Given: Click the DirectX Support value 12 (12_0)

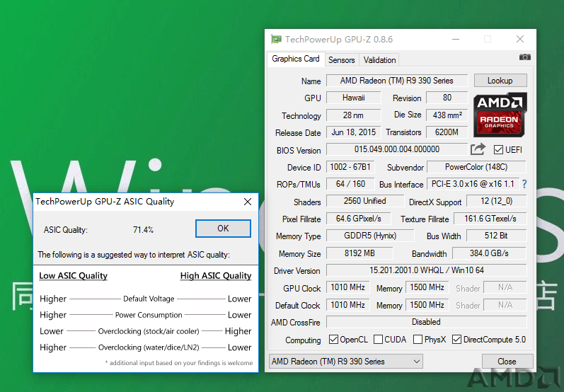Looking at the screenshot, I should pos(497,201).
